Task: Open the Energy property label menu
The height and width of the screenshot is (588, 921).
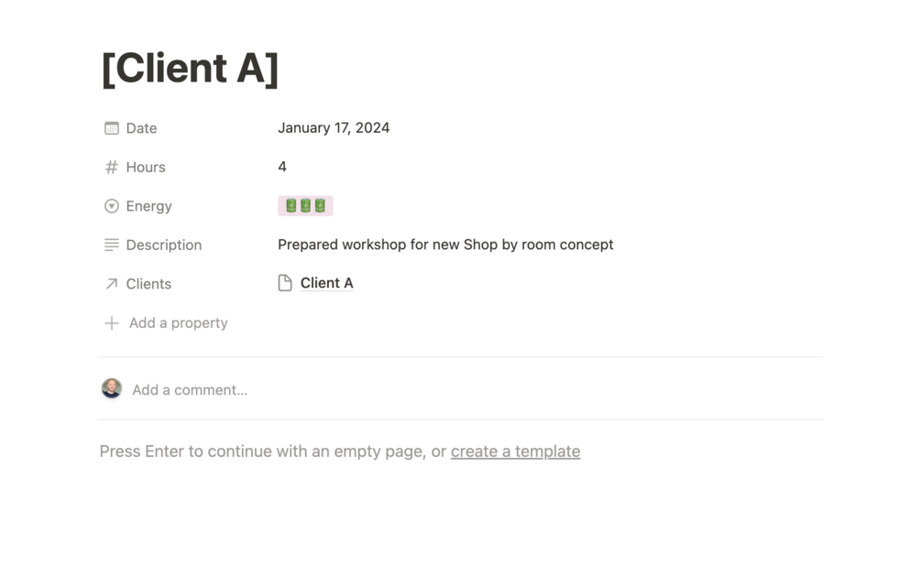Action: (x=148, y=206)
